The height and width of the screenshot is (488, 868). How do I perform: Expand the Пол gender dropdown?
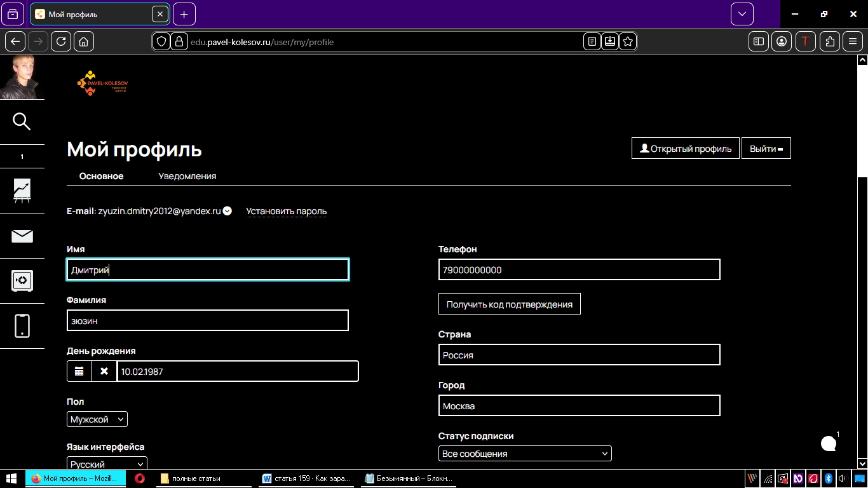[97, 419]
